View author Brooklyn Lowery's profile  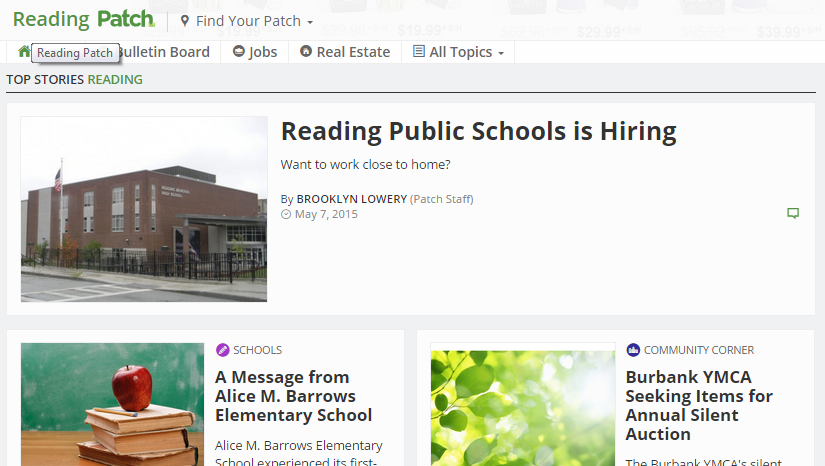(351, 199)
